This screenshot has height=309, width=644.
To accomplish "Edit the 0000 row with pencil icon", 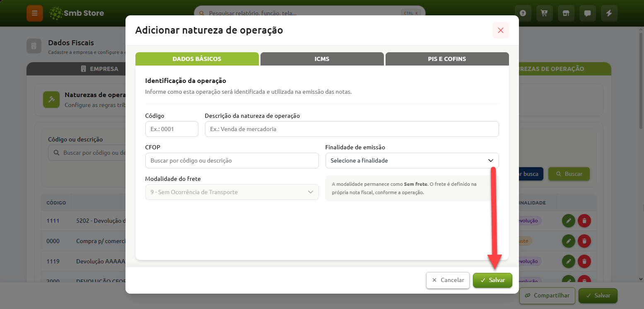I will click(x=568, y=241).
